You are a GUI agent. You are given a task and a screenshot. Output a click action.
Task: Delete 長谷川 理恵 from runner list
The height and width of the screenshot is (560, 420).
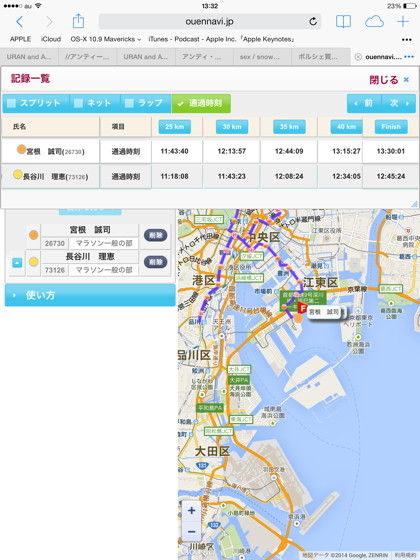click(155, 262)
